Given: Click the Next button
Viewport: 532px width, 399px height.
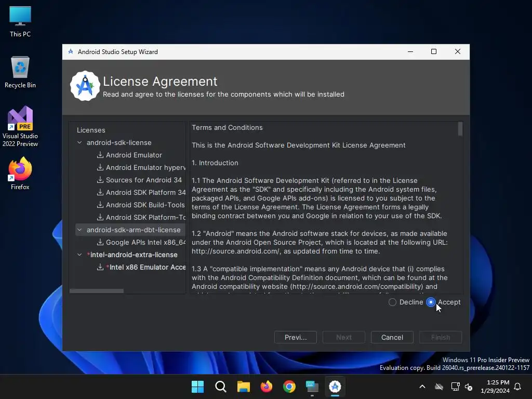Looking at the screenshot, I should coord(344,337).
